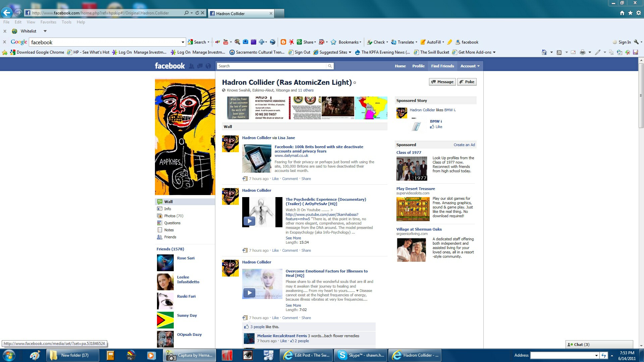This screenshot has width=644, height=362.
Task: Like the BMW i sponsored page
Action: pyautogui.click(x=438, y=127)
